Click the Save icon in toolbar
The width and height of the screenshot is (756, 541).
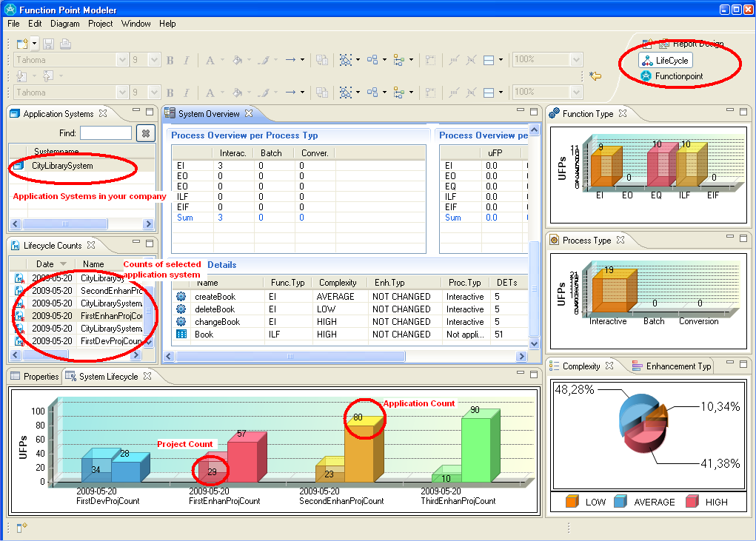[x=48, y=44]
